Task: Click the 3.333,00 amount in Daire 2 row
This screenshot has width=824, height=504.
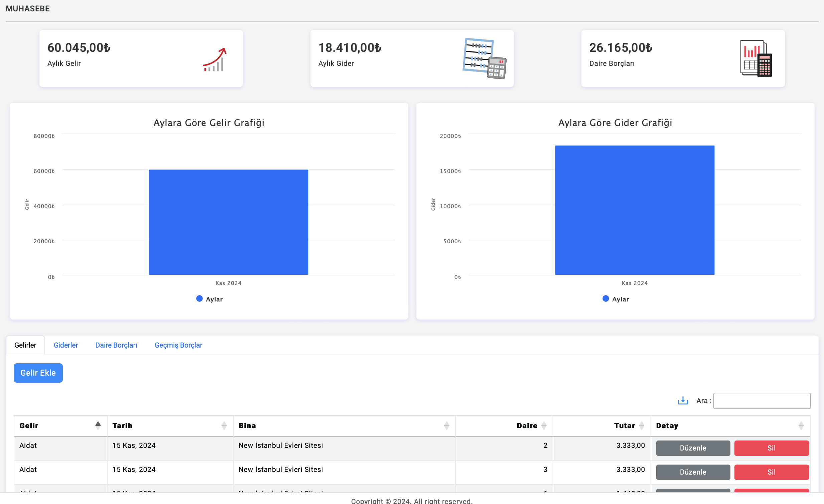Action: point(631,446)
